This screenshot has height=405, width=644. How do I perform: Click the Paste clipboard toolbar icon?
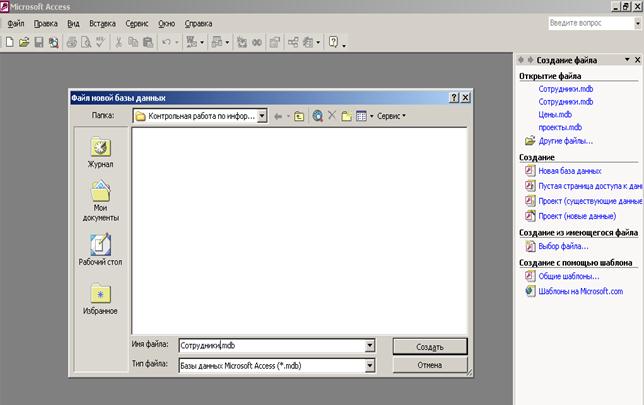pos(147,42)
